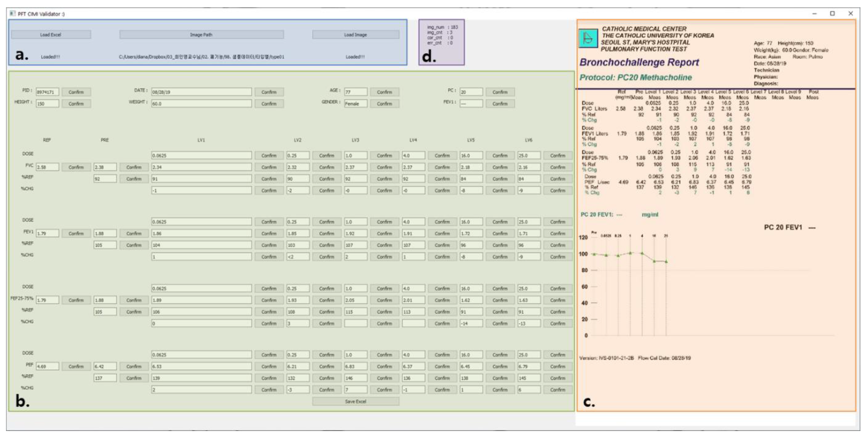Click the PEF REF input box
Screen dimensions: 868x441
47,366
